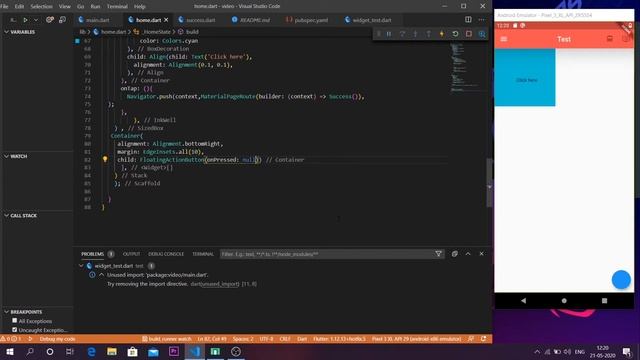
Task: Change indentation via Spaces: 2
Action: [243, 339]
